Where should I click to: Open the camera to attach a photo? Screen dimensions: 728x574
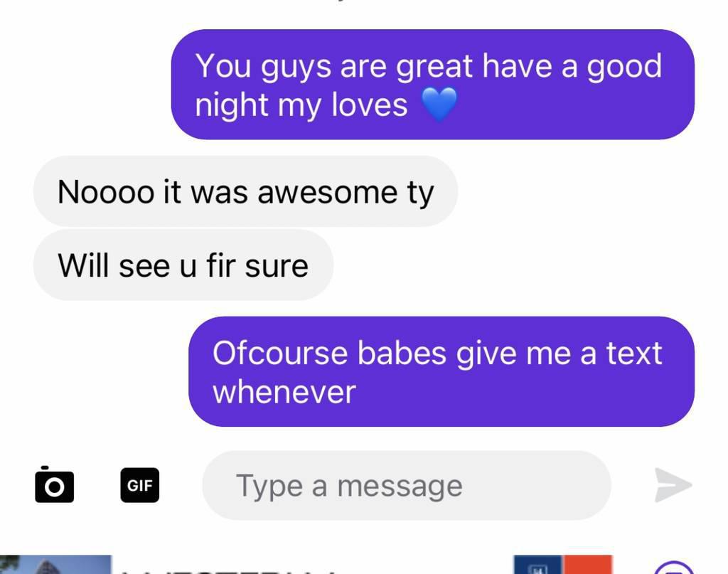[x=54, y=485]
